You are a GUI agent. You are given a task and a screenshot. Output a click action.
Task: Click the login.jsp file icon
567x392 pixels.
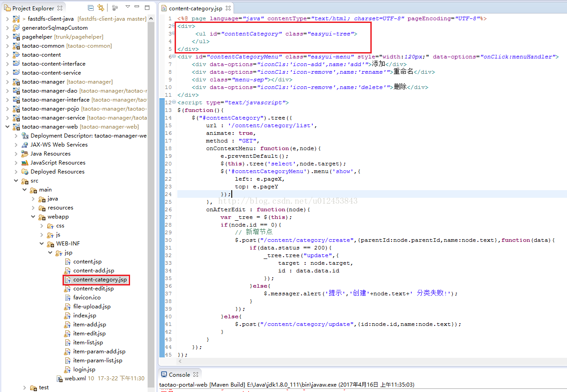(x=68, y=369)
